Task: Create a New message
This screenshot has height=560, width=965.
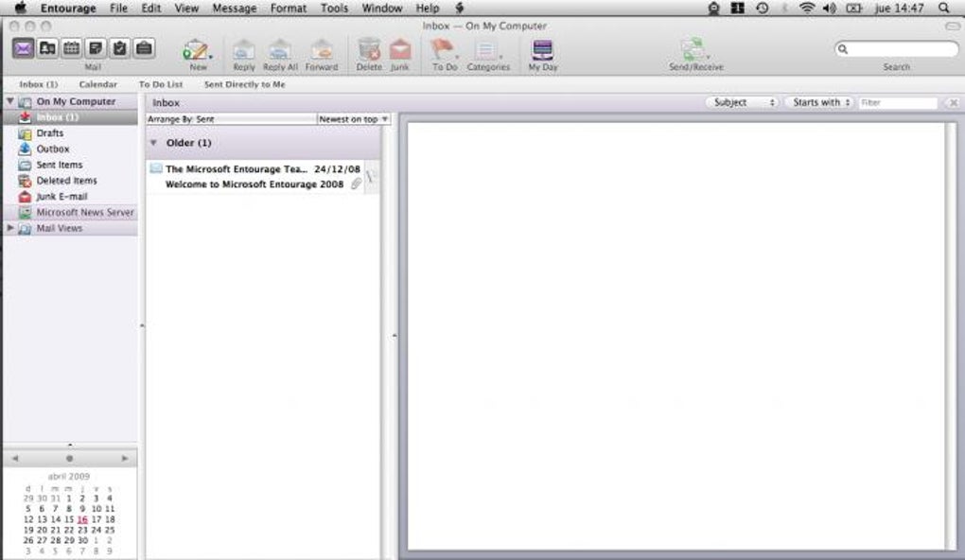Action: click(x=197, y=55)
